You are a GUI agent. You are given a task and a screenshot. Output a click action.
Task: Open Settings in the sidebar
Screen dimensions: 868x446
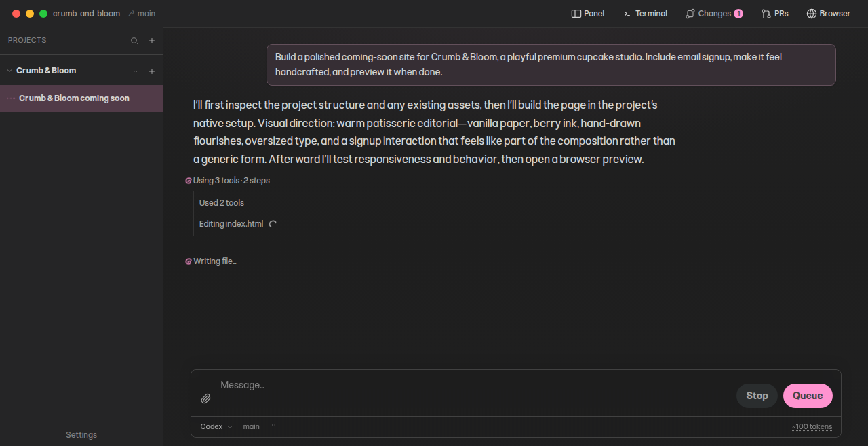pos(81,435)
